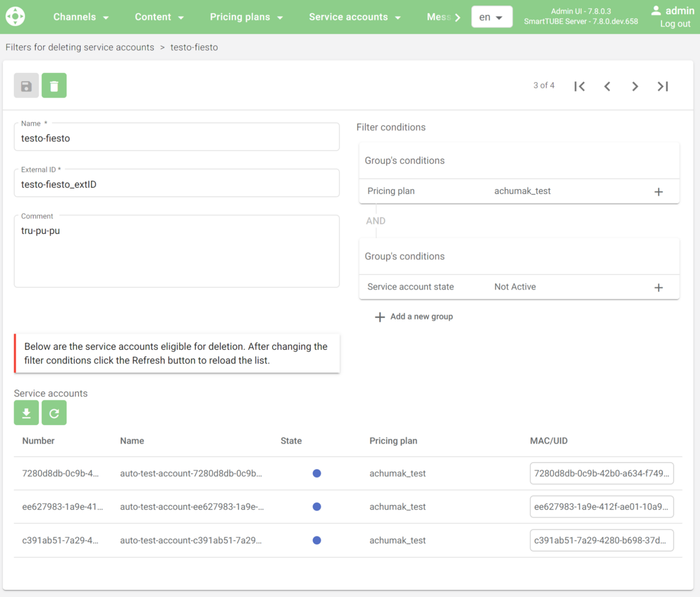Click state dot for c391ab51 account
Viewport: 700px width, 597px height.
317,540
